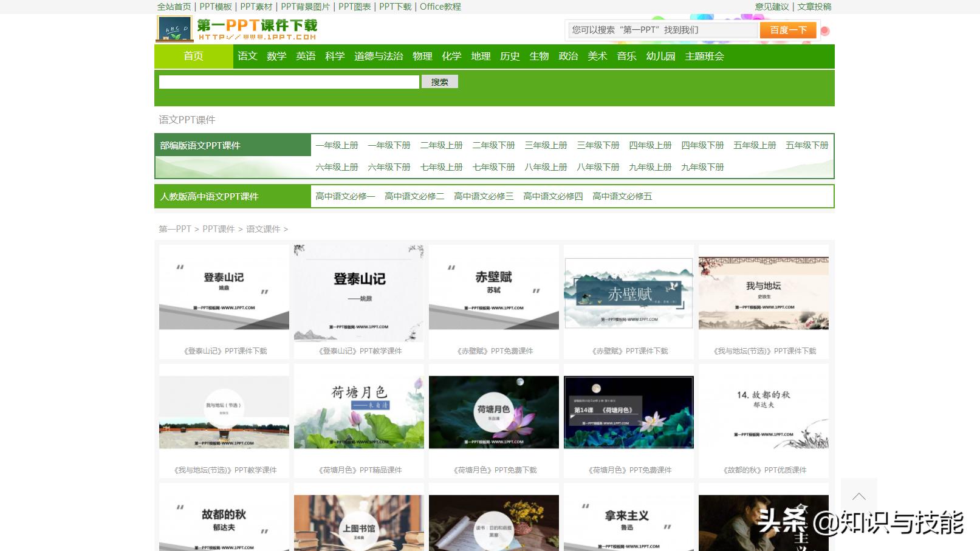980x551 pixels.
Task: Open the 幼儿园 section tab
Action: tap(660, 56)
